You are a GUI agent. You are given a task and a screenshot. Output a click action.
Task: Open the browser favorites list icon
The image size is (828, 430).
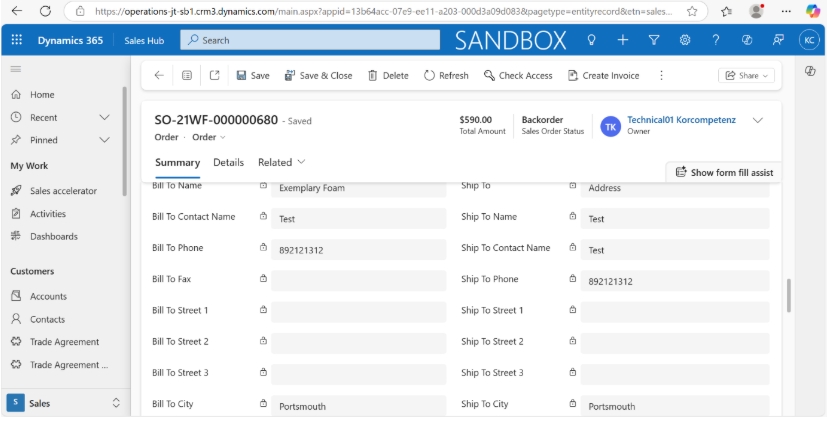click(x=727, y=11)
